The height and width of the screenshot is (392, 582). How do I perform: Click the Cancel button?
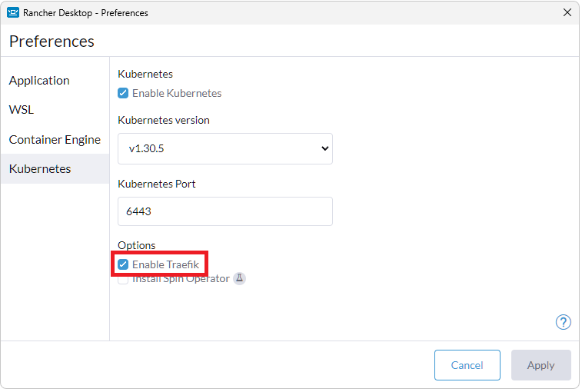(467, 365)
